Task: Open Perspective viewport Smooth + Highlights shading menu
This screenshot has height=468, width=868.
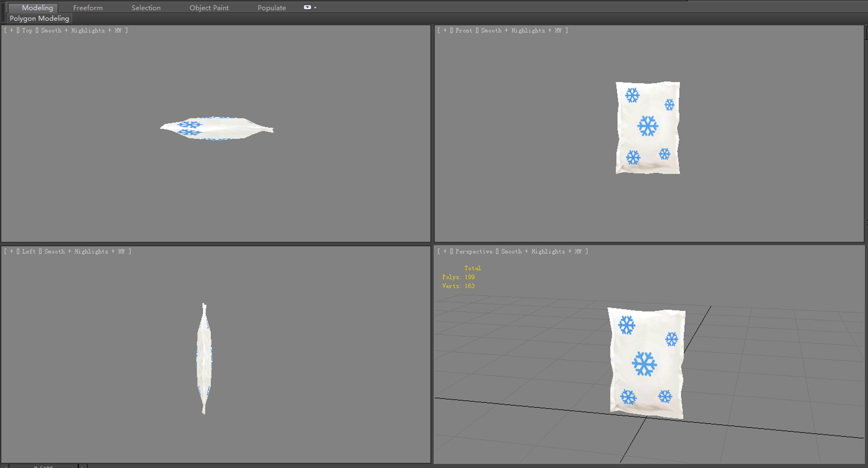Action: tap(541, 251)
